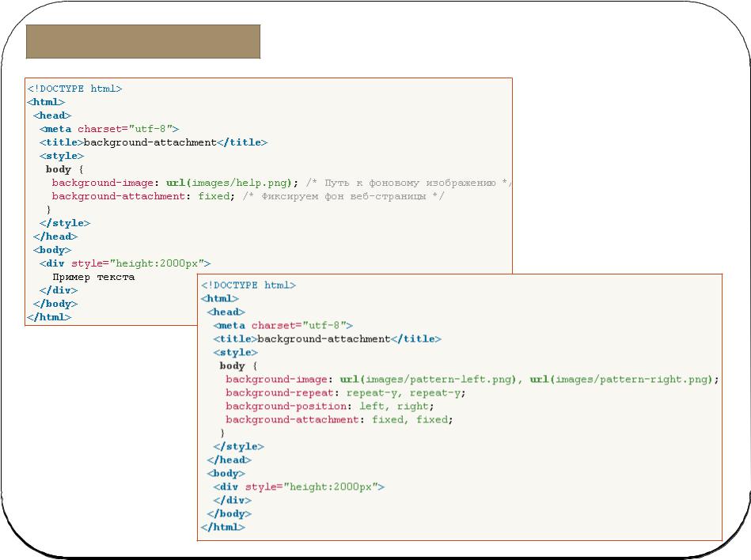Click 'background-attachment' property in pattern-left code block
Screen dimensions: 751x560
292,420
